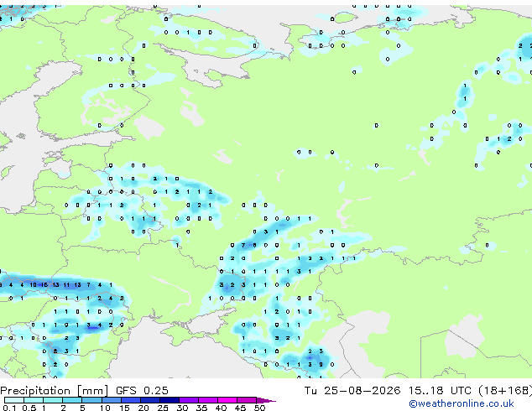Viewport: 532px width, 411px height.
Task: Click the Tu 25-08-2026 date label
Action: (x=352, y=391)
